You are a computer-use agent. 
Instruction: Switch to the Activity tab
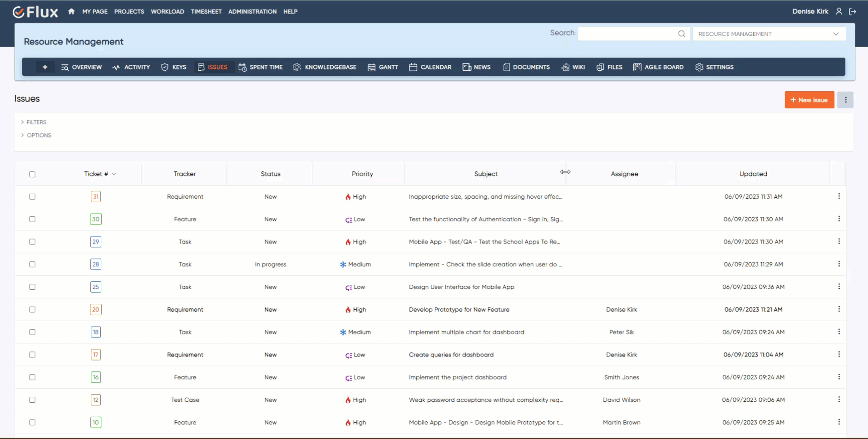(x=131, y=67)
